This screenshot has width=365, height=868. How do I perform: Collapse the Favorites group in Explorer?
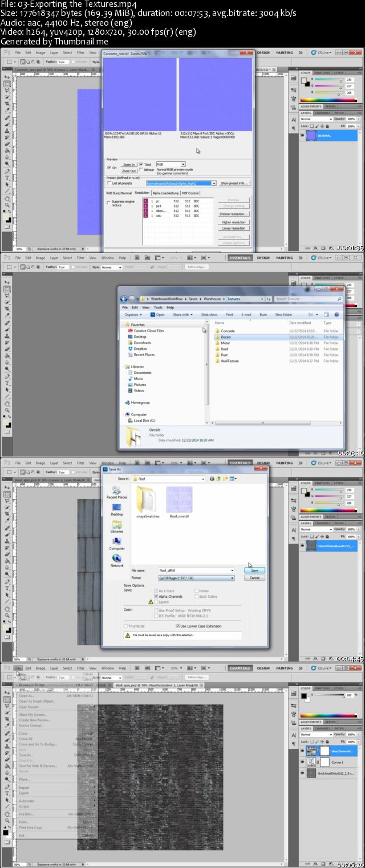click(x=123, y=325)
